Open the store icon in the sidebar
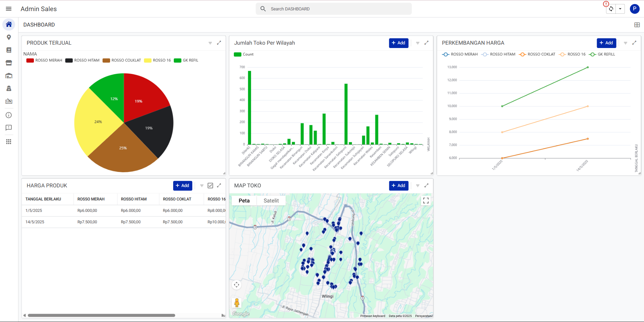 (9, 63)
